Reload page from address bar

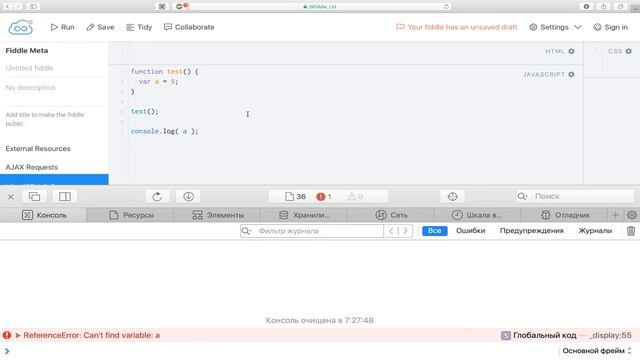pos(446,6)
